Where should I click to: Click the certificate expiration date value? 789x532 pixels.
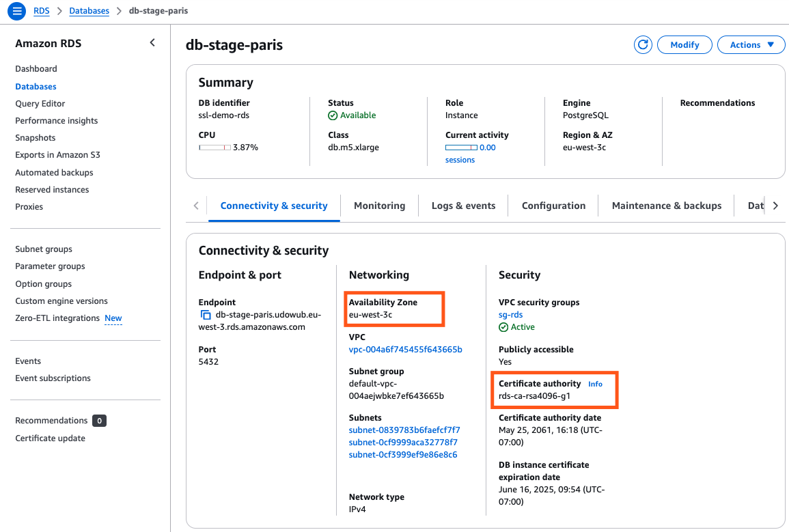[x=551, y=496]
